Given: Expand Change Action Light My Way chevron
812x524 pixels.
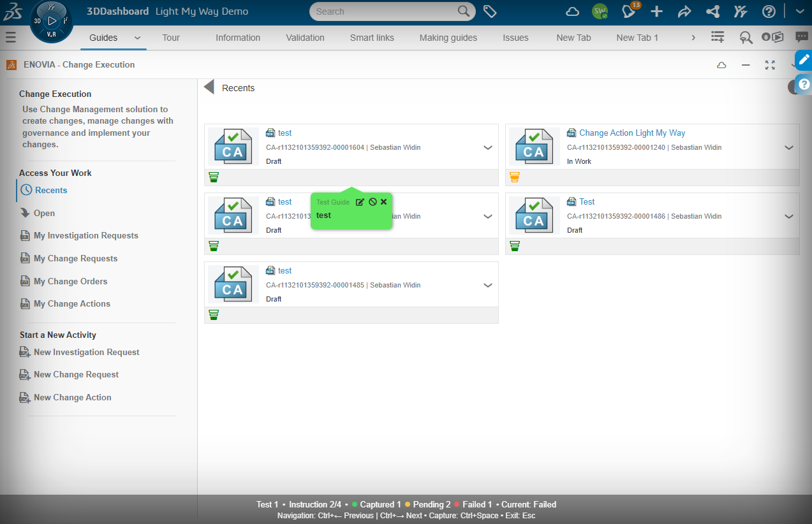Looking at the screenshot, I should [789, 147].
